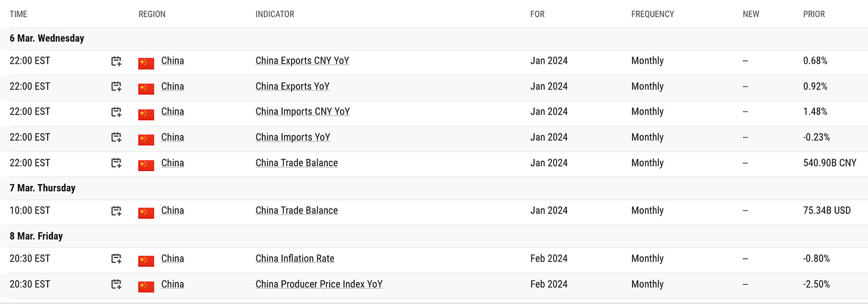868x304 pixels.
Task: Open China Imports CNY YoY indicator link
Action: [x=303, y=111]
